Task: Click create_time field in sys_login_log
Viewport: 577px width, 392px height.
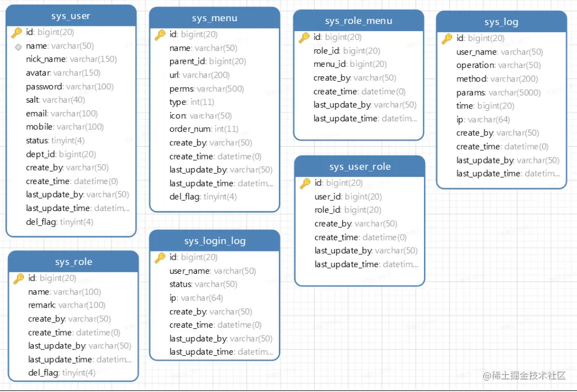Action: [x=216, y=325]
